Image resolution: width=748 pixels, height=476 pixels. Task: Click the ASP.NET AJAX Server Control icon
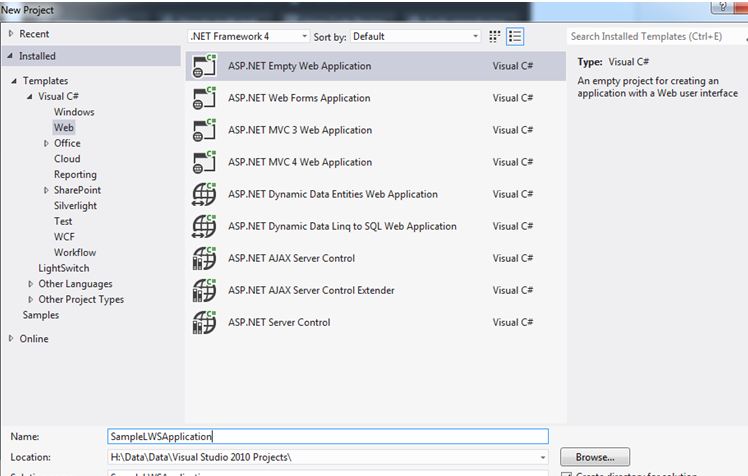point(204,258)
